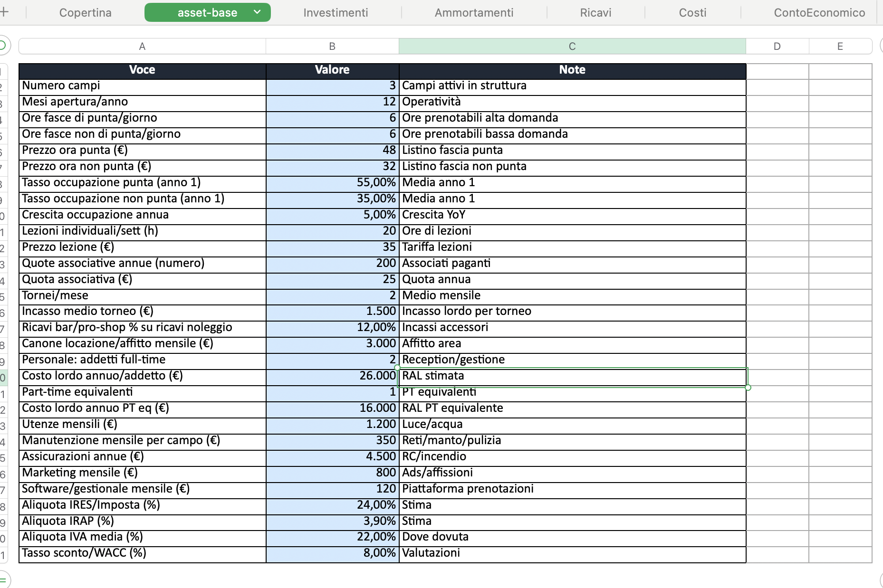Go to the Ammortamenti sheet tab
The height and width of the screenshot is (588, 883).
point(474,13)
